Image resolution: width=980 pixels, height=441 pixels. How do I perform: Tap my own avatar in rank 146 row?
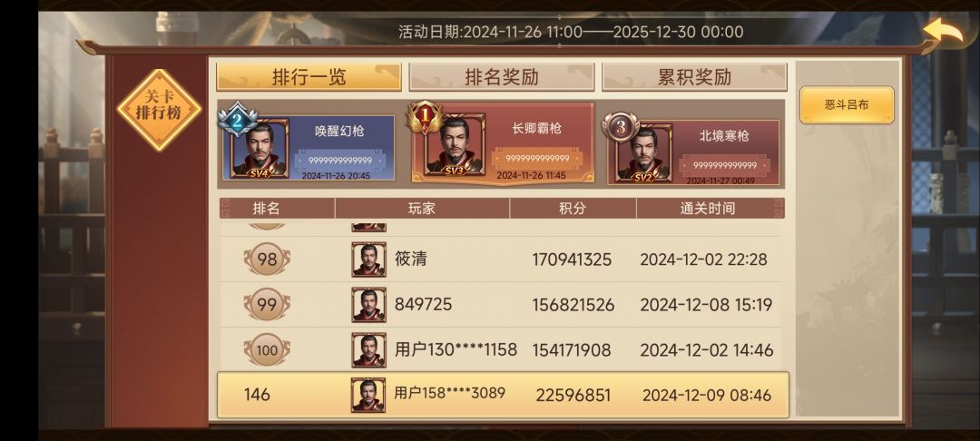pos(368,395)
